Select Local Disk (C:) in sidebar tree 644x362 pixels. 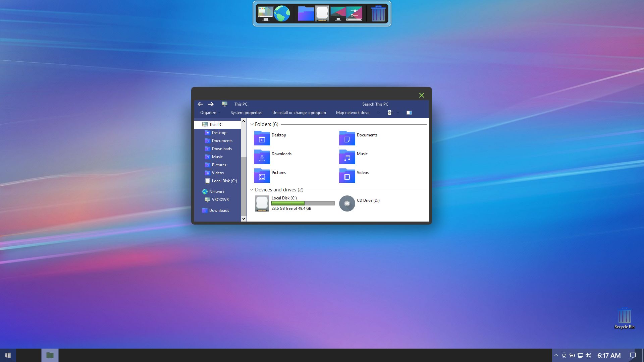(x=224, y=181)
